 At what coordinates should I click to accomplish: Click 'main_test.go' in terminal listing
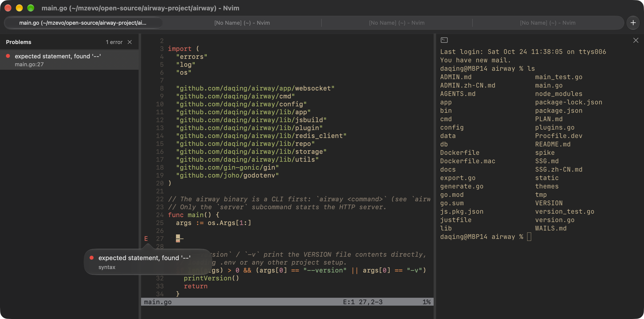pyautogui.click(x=559, y=77)
